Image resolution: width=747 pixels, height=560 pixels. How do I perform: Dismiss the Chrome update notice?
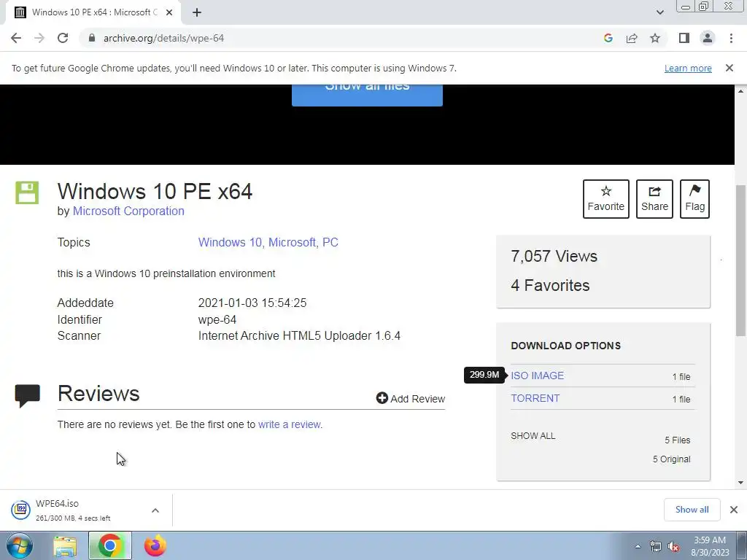(x=729, y=68)
